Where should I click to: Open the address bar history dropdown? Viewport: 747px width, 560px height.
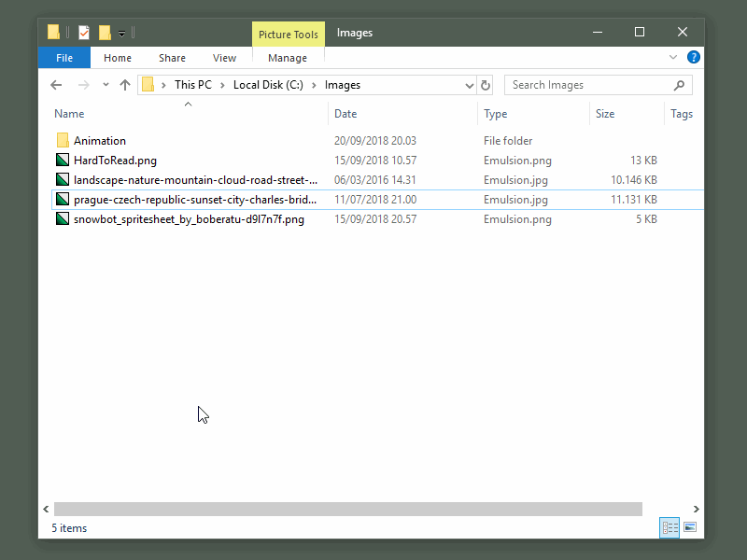(x=470, y=86)
